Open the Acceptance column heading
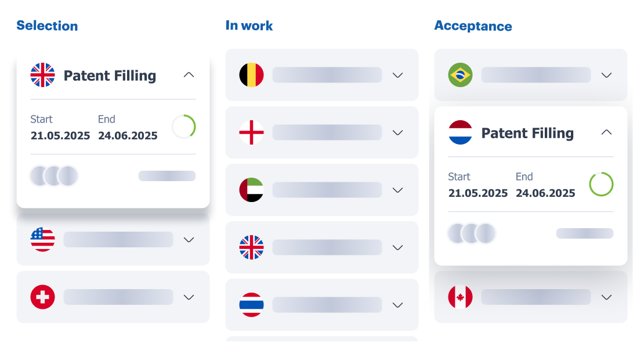The height and width of the screenshot is (353, 644). [x=473, y=26]
